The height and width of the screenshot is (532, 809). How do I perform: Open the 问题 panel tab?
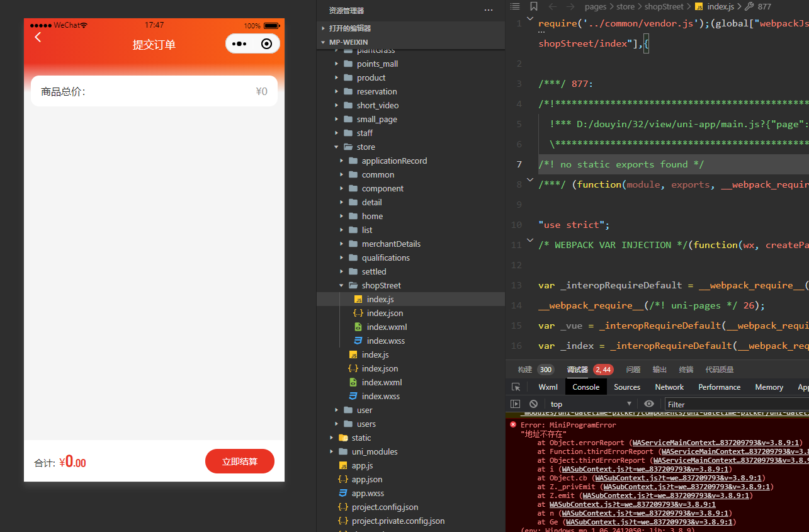(x=633, y=370)
